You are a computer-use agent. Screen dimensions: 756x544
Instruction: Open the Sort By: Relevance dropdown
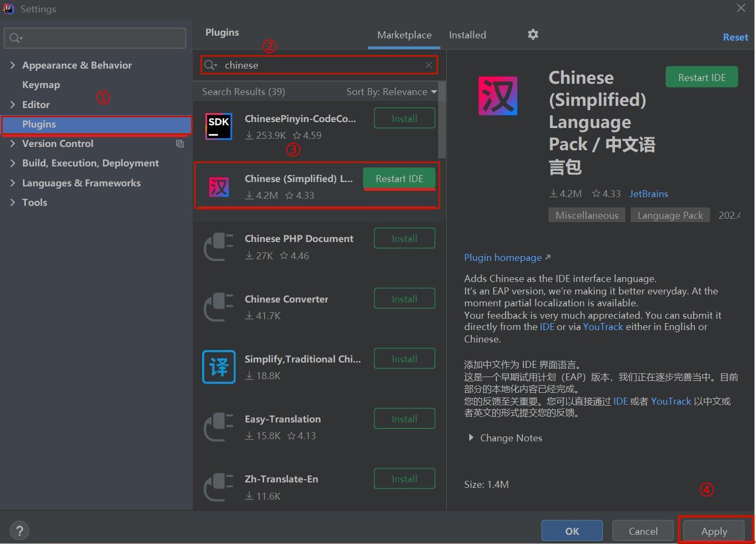pos(391,92)
